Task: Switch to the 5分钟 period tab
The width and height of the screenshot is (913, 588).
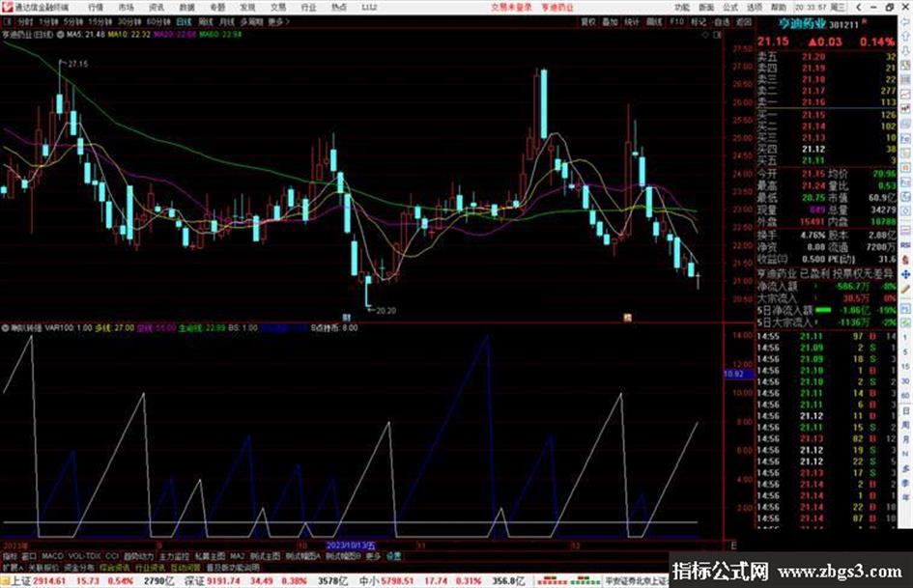Action: (x=74, y=21)
